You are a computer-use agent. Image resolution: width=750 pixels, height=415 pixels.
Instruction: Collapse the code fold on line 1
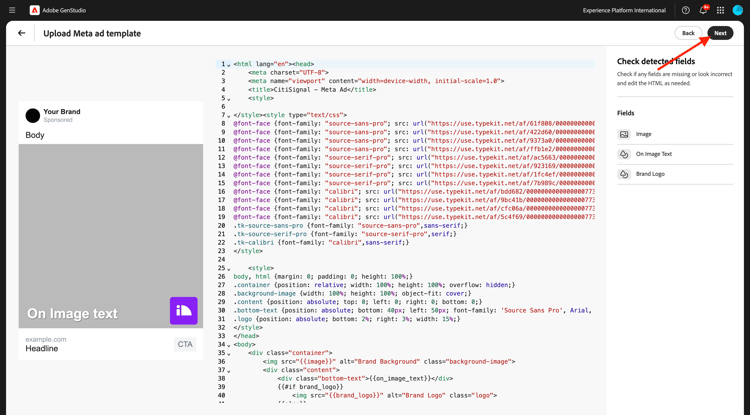coord(229,65)
